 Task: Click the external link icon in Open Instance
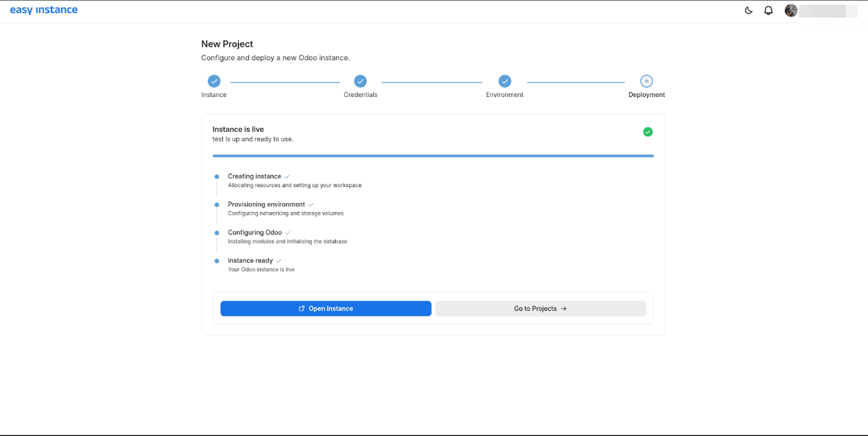[302, 308]
